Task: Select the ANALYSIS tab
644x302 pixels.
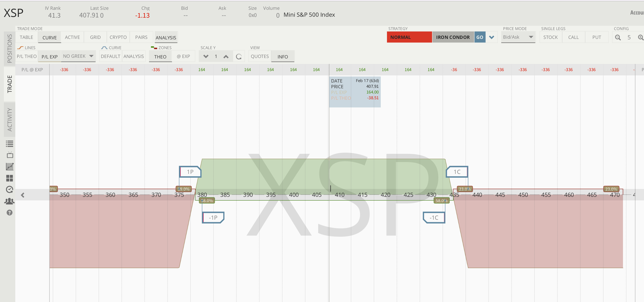Action: (x=166, y=37)
